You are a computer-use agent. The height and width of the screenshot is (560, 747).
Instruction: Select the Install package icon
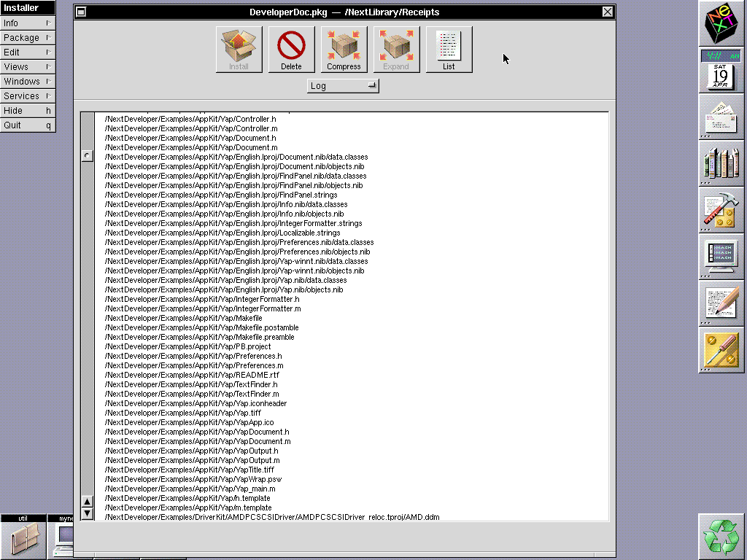[239, 48]
